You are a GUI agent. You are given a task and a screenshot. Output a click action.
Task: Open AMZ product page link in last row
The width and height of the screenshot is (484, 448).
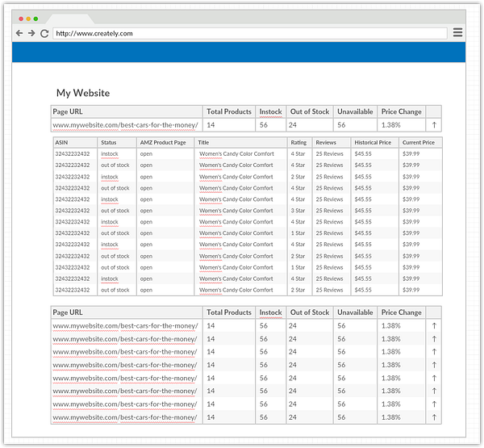(x=146, y=290)
